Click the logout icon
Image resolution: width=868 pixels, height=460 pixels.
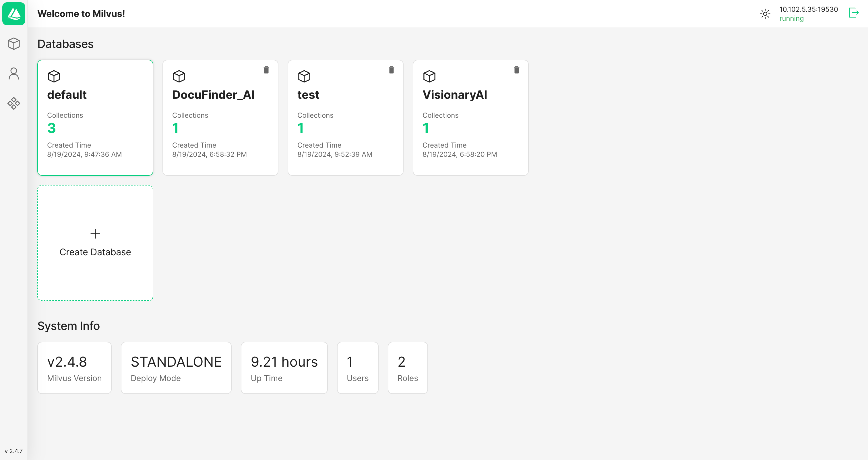[853, 13]
